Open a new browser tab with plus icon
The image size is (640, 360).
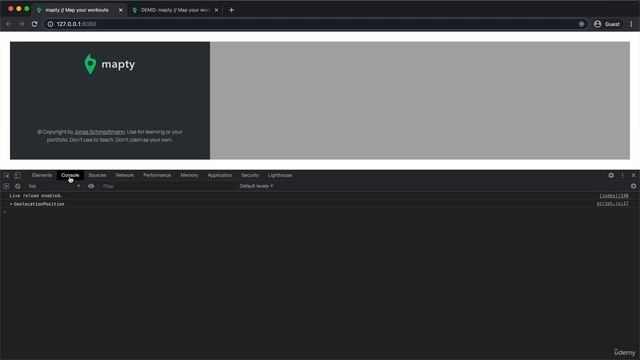point(231,10)
